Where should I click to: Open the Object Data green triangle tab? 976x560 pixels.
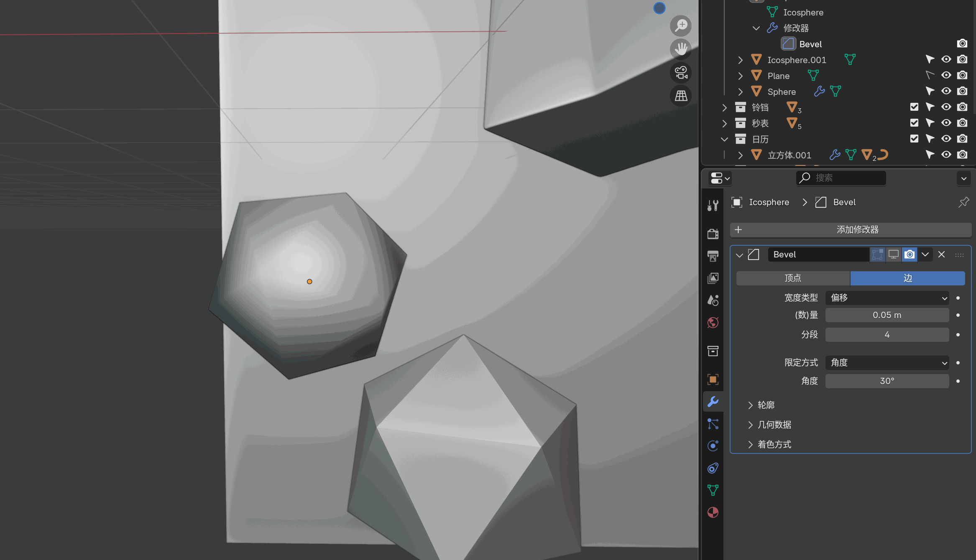coord(713,490)
